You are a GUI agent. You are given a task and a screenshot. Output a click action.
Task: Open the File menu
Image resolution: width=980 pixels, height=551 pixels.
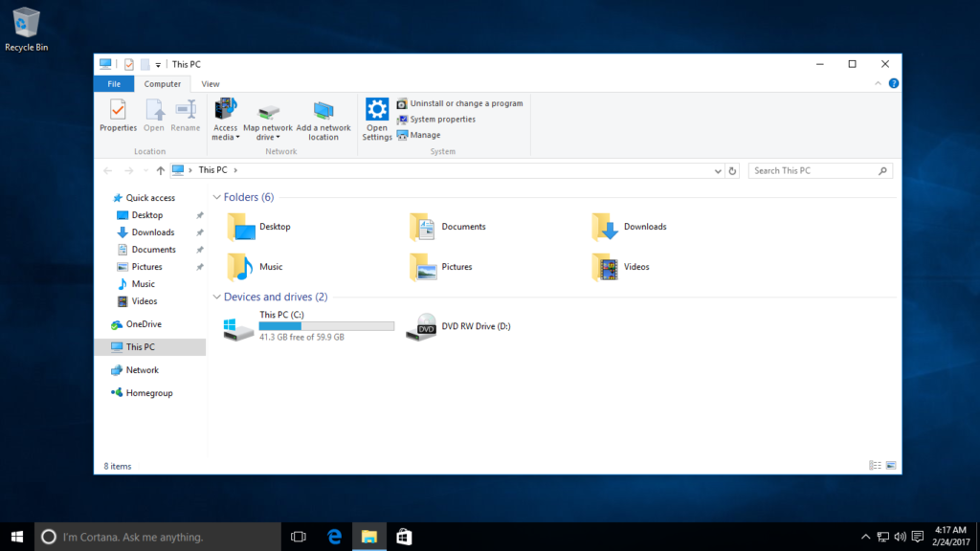point(114,83)
